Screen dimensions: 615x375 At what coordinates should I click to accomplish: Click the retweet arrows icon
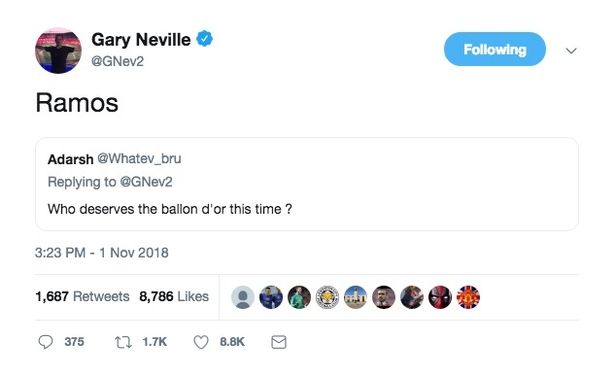[x=123, y=342]
